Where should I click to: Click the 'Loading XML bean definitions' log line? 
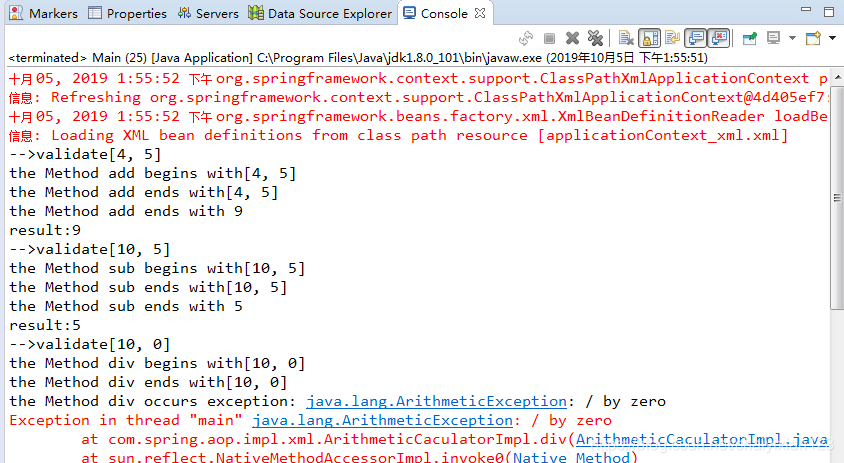[398, 135]
